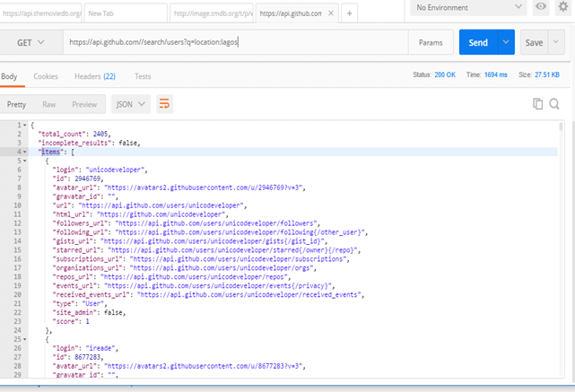Click the api.github.com/users/unicodeveloper url on line 10
Screen dimensions: 575x392
click(x=161, y=205)
